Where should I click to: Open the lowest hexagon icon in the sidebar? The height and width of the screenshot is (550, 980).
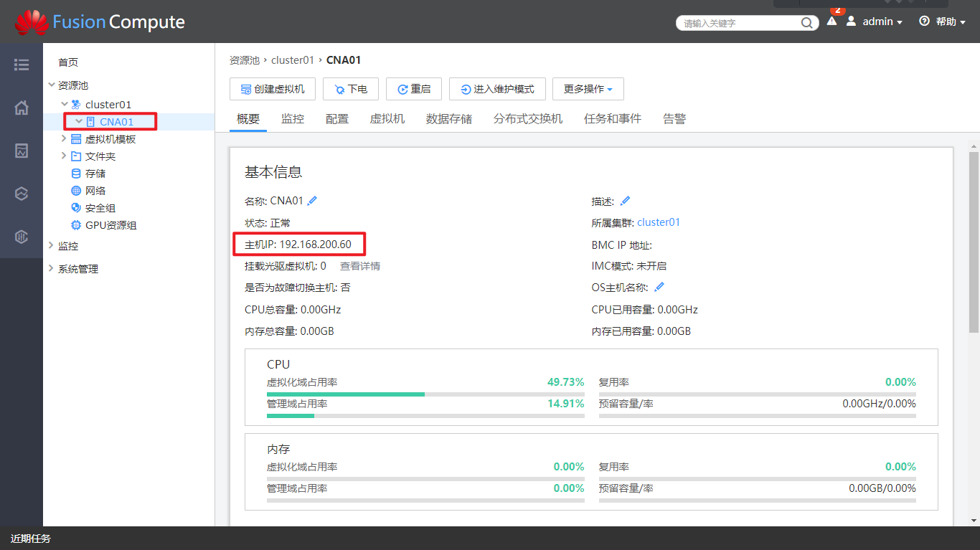point(22,237)
